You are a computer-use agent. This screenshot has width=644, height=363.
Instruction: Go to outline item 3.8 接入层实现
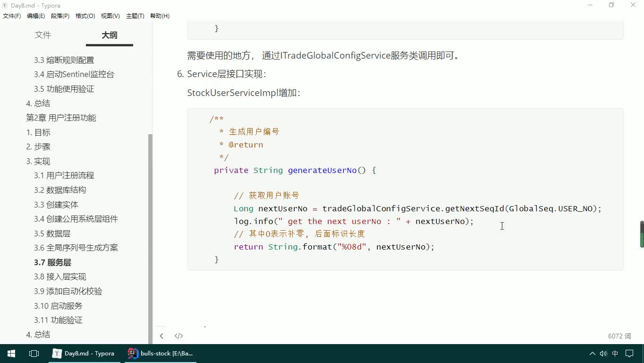(60, 277)
